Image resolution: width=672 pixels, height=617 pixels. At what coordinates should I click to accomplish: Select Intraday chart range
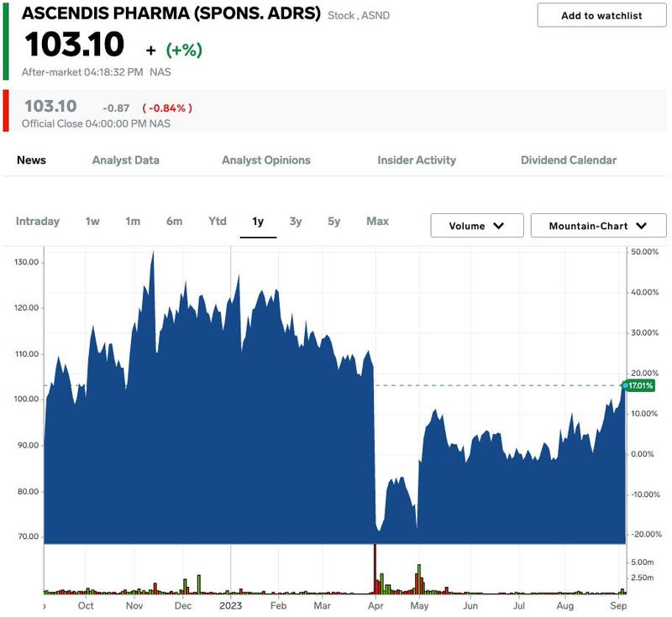(38, 222)
